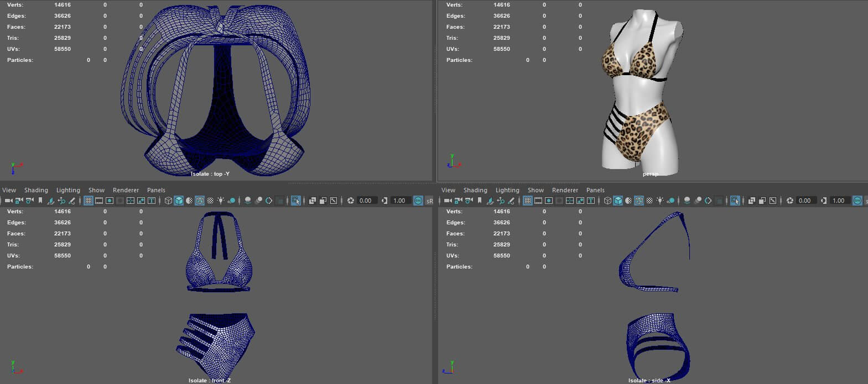Click Lock Camera icon in left panel
This screenshot has width=868, height=384.
pos(19,201)
